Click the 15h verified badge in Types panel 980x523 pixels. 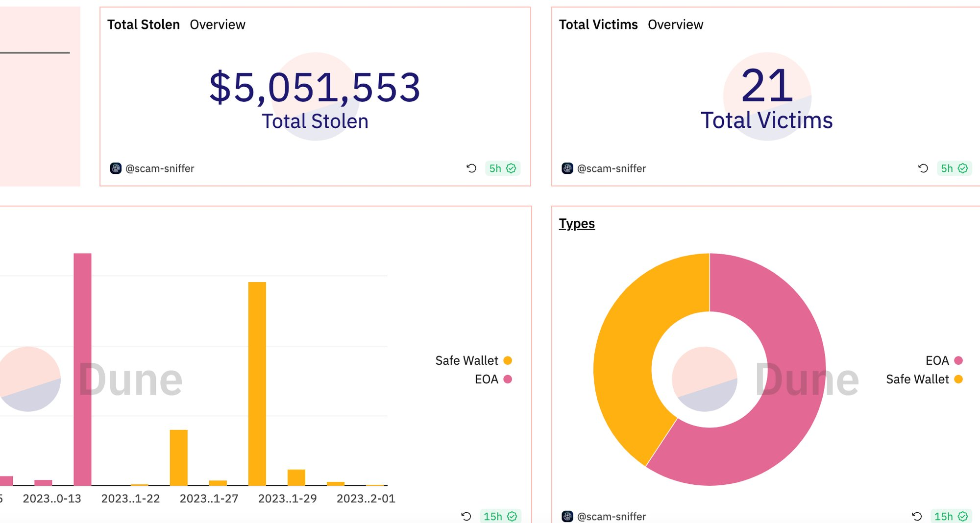(950, 516)
